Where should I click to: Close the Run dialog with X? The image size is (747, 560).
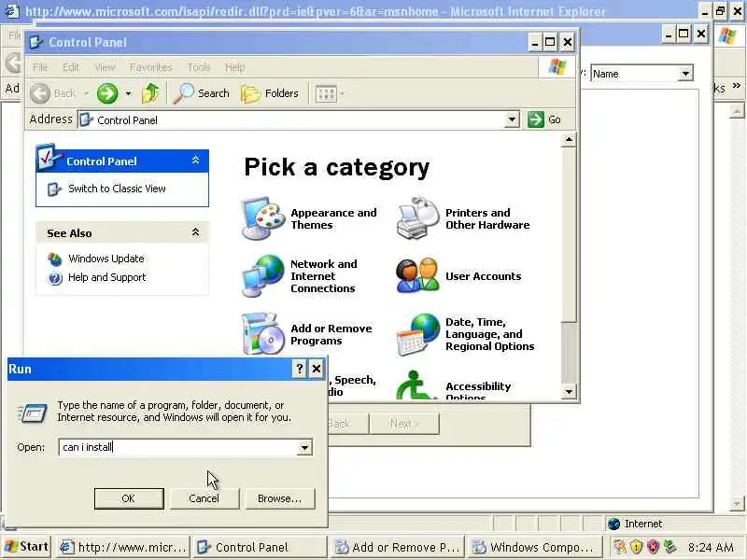[317, 369]
